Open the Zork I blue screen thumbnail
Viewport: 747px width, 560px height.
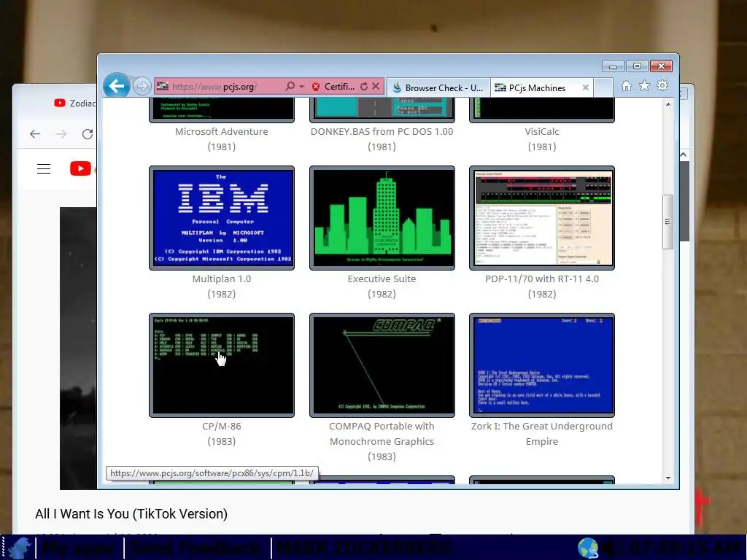542,365
